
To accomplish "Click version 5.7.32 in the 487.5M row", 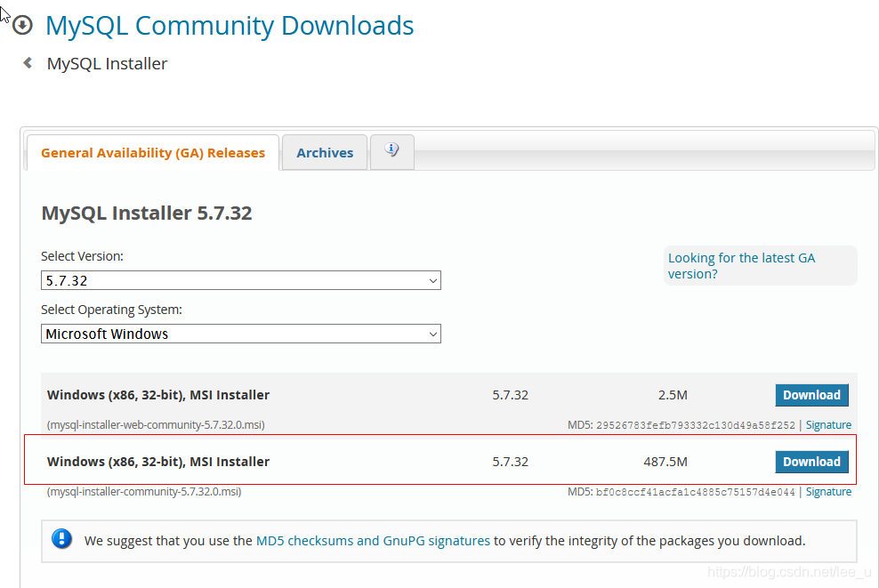I will click(x=510, y=462).
